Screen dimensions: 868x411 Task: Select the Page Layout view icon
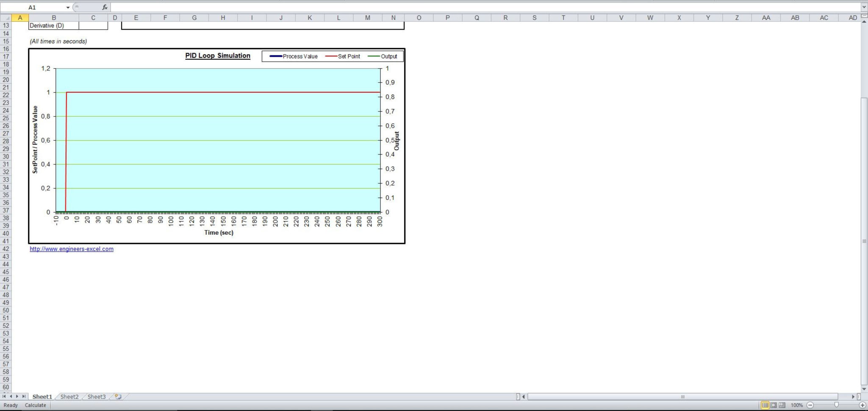773,405
